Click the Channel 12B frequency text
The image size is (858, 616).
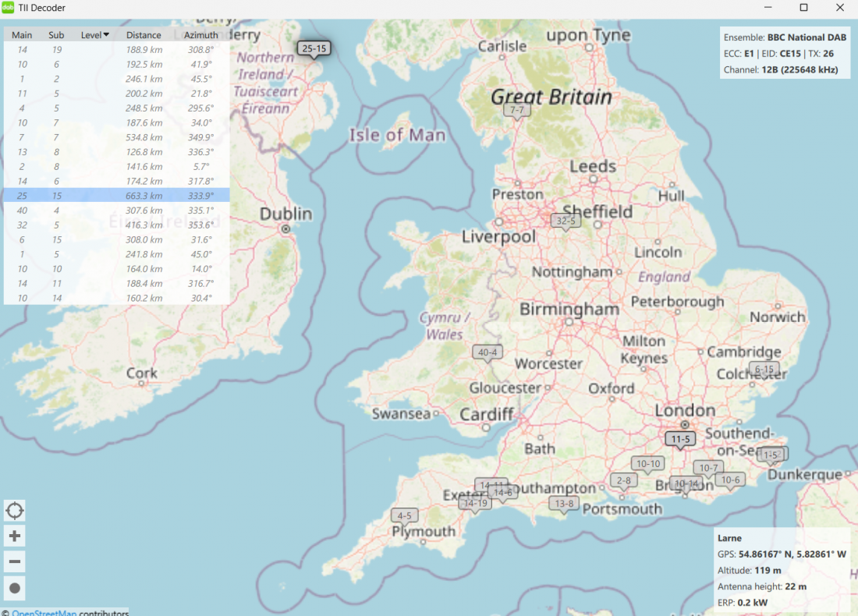(x=781, y=70)
